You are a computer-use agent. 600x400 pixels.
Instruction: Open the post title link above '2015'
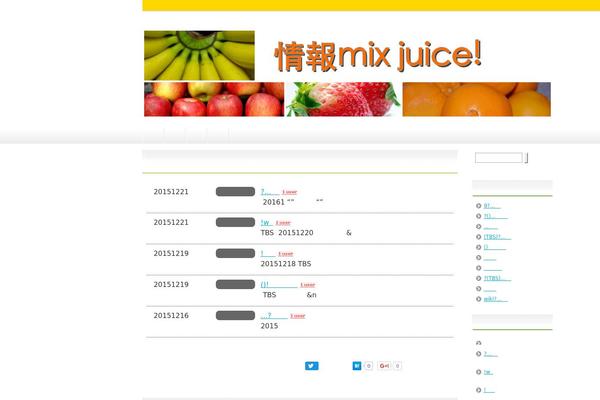(274, 315)
